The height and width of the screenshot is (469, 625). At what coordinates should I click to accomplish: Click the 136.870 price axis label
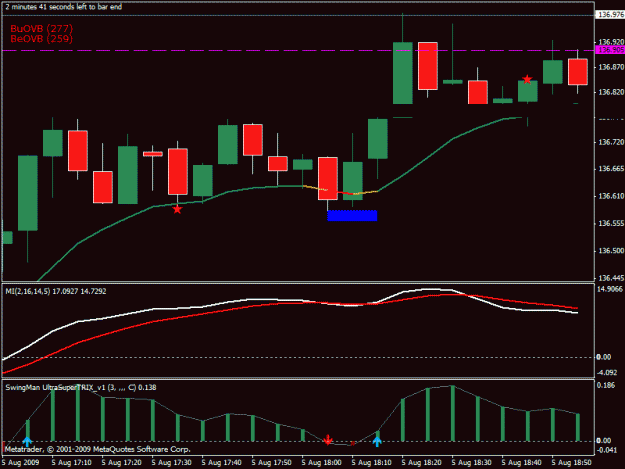[x=611, y=67]
